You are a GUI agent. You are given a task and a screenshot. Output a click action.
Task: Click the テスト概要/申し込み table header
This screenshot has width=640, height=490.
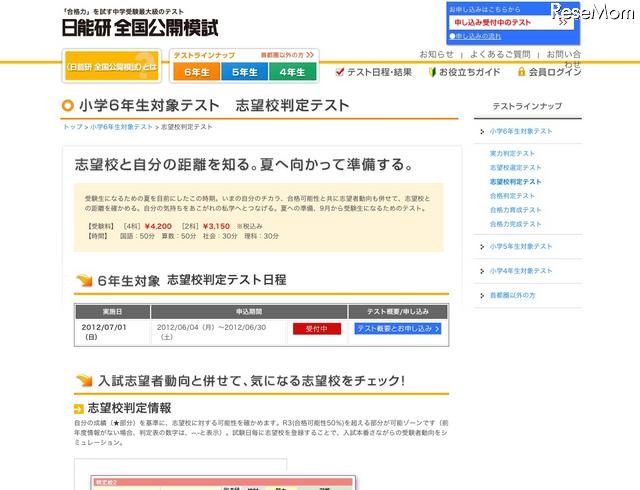398,312
